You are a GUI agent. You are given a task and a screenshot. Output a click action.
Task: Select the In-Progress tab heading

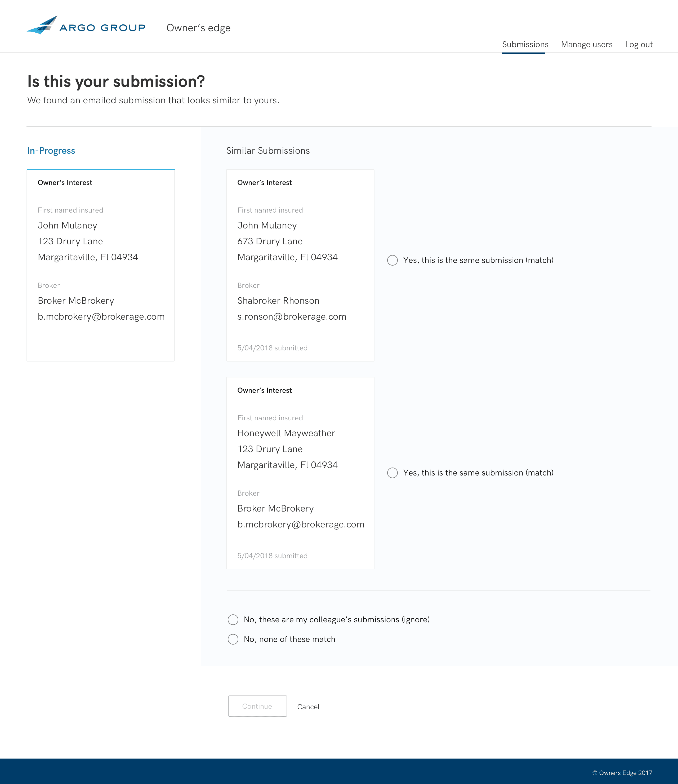(51, 151)
